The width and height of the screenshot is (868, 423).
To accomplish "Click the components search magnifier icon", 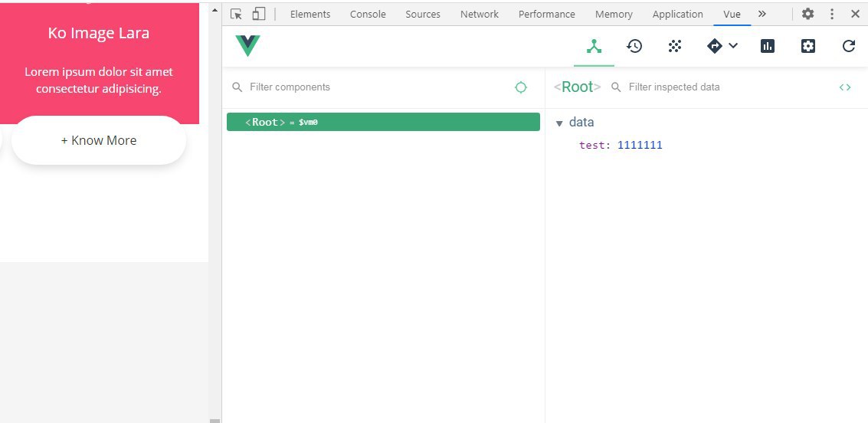I will (237, 87).
